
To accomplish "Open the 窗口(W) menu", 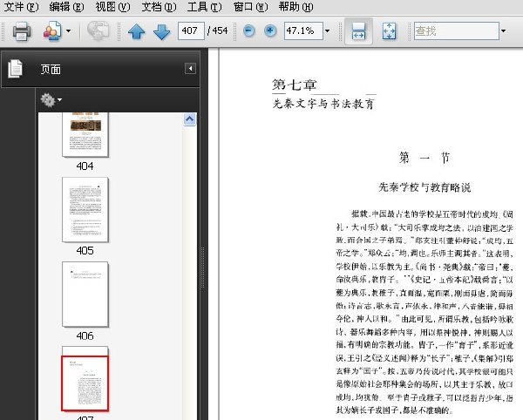I will click(250, 7).
